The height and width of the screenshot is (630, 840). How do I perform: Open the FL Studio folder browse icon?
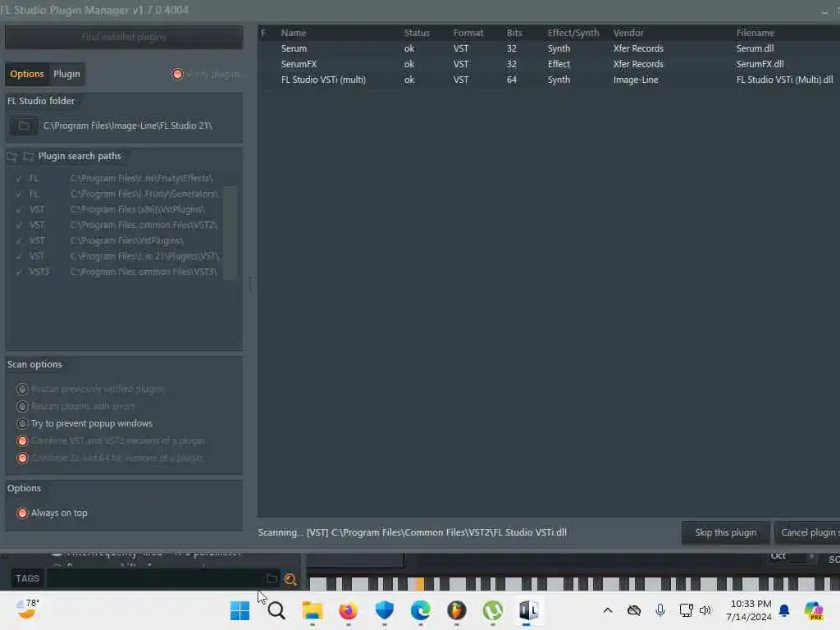24,126
